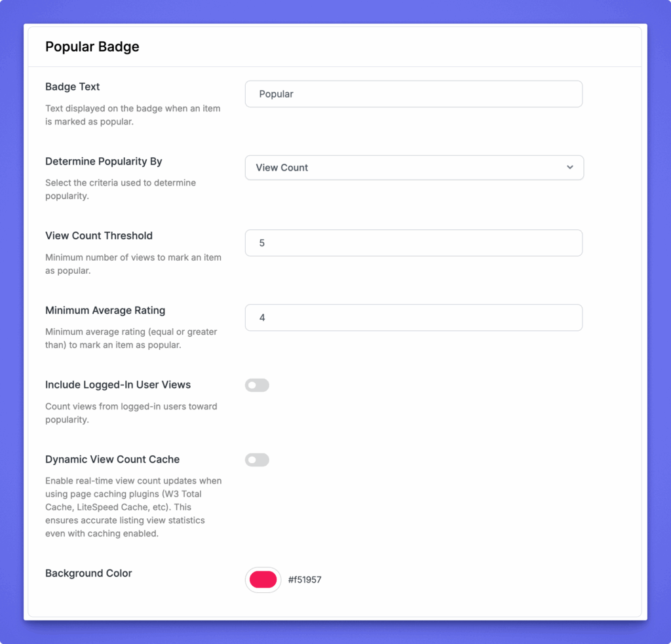The width and height of the screenshot is (671, 644).
Task: Click the Minimum Average Rating label
Action: (x=105, y=311)
